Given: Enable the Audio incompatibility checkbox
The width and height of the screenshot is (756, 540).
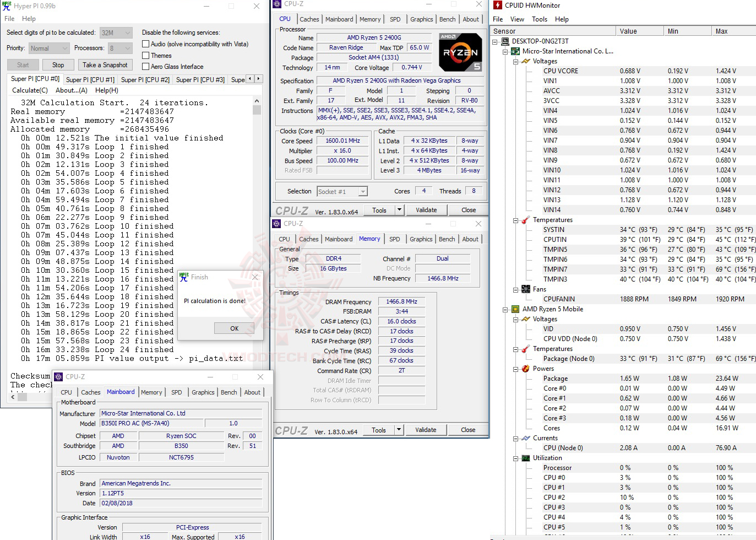Looking at the screenshot, I should point(146,44).
